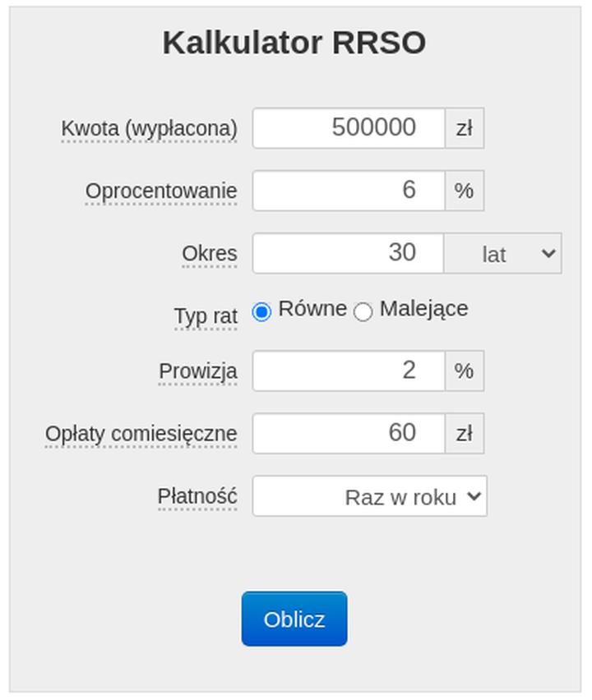Open the Okres unit dropdown showing lat
The image size is (592, 700).
point(502,254)
